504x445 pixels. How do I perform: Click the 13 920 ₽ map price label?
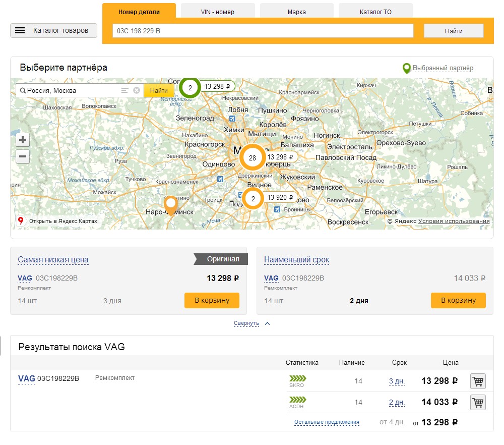pyautogui.click(x=280, y=197)
